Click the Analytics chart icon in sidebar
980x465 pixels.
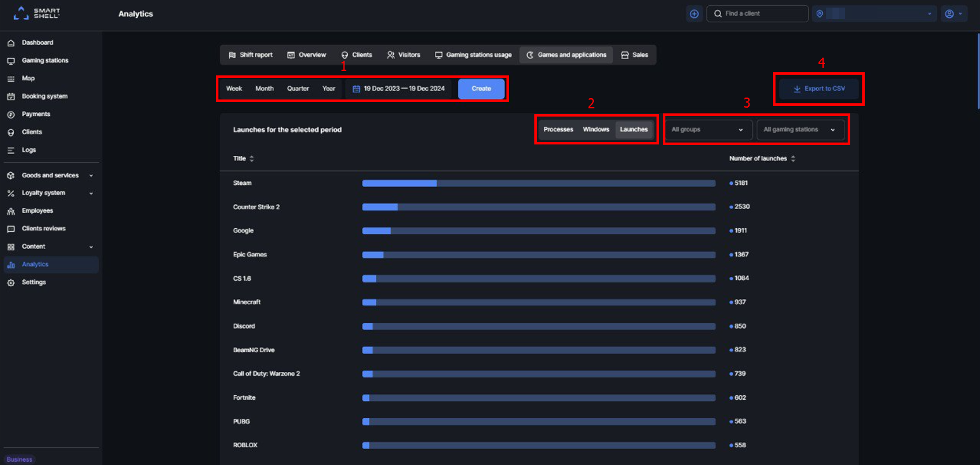click(x=11, y=265)
